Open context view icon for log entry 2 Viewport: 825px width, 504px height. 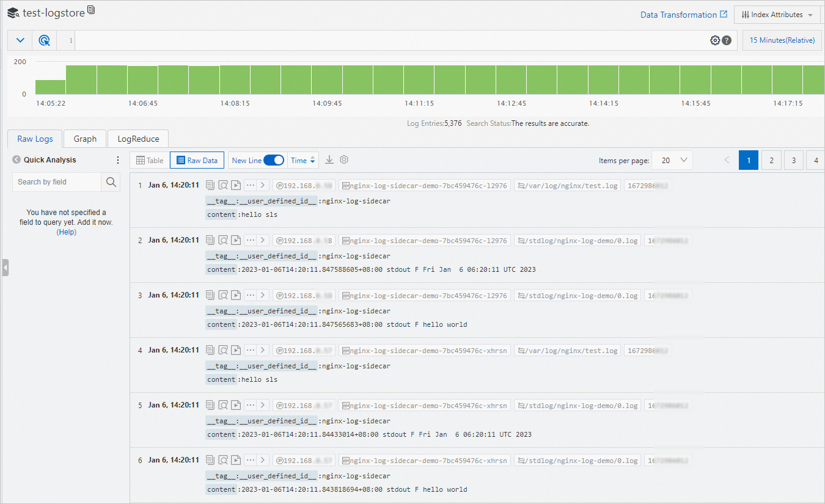pos(223,240)
